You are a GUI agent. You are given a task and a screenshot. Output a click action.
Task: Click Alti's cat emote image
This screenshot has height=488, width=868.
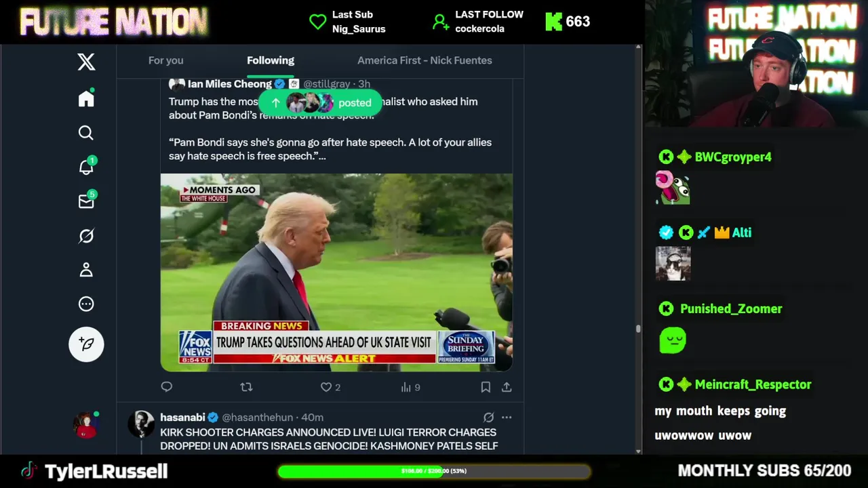pyautogui.click(x=673, y=264)
